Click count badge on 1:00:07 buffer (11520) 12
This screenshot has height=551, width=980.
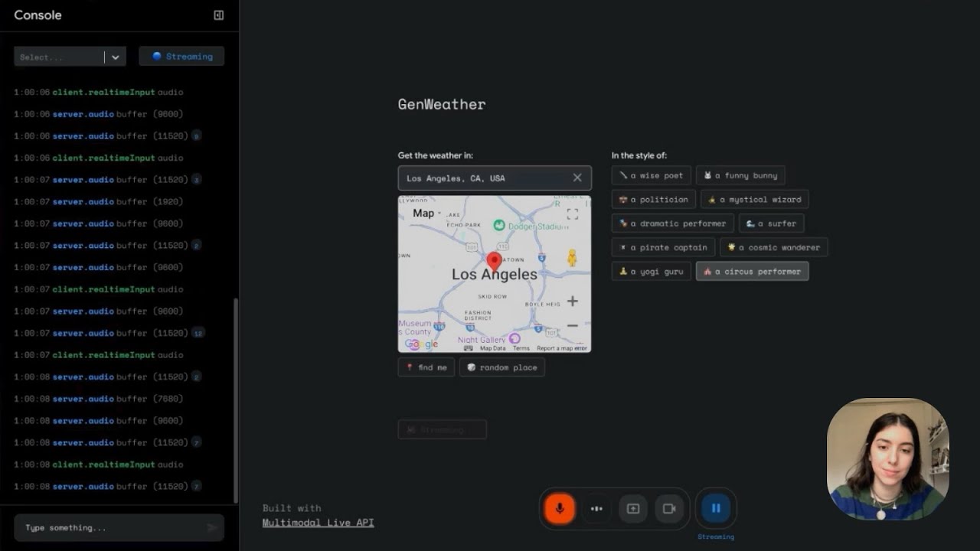point(198,333)
